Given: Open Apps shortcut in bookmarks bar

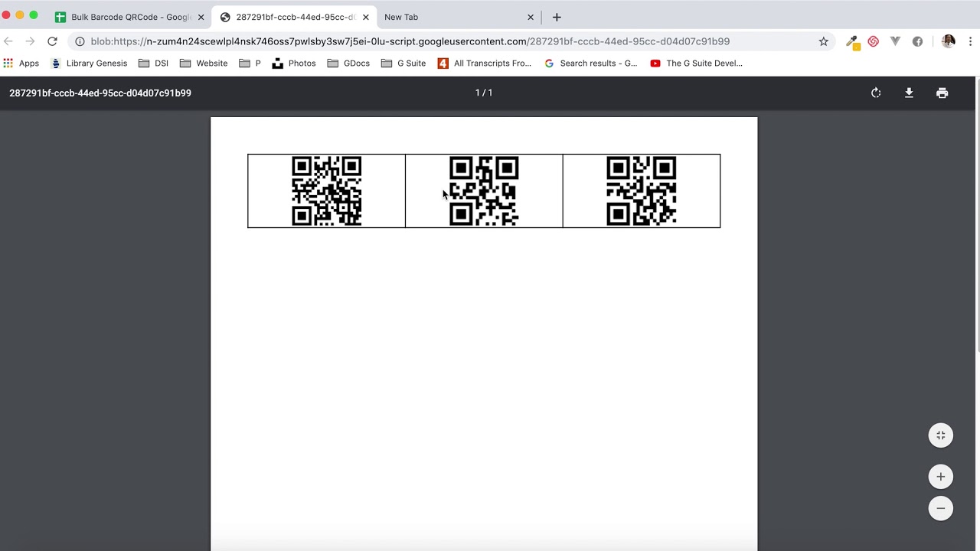Looking at the screenshot, I should click(21, 64).
